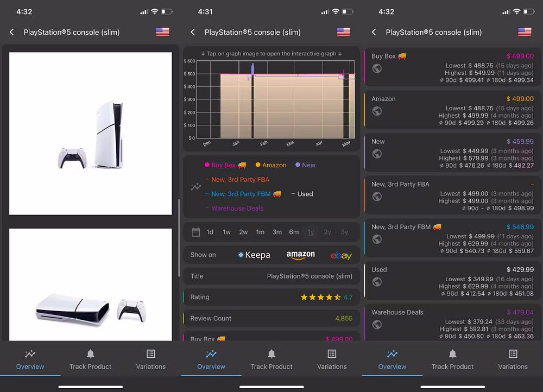This screenshot has width=543, height=392.
Task: Tap the US flag on left screen
Action: coord(162,32)
